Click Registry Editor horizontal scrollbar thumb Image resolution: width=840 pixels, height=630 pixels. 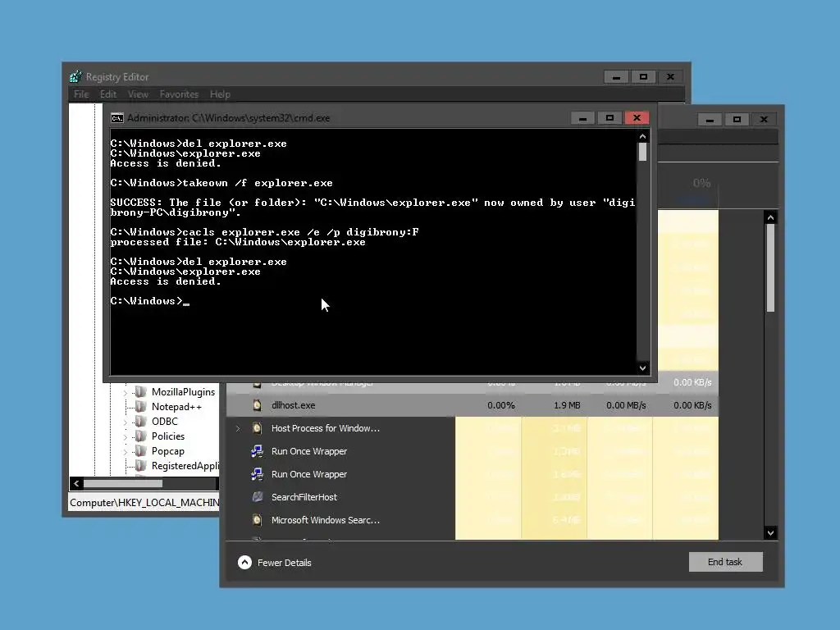pyautogui.click(x=123, y=484)
